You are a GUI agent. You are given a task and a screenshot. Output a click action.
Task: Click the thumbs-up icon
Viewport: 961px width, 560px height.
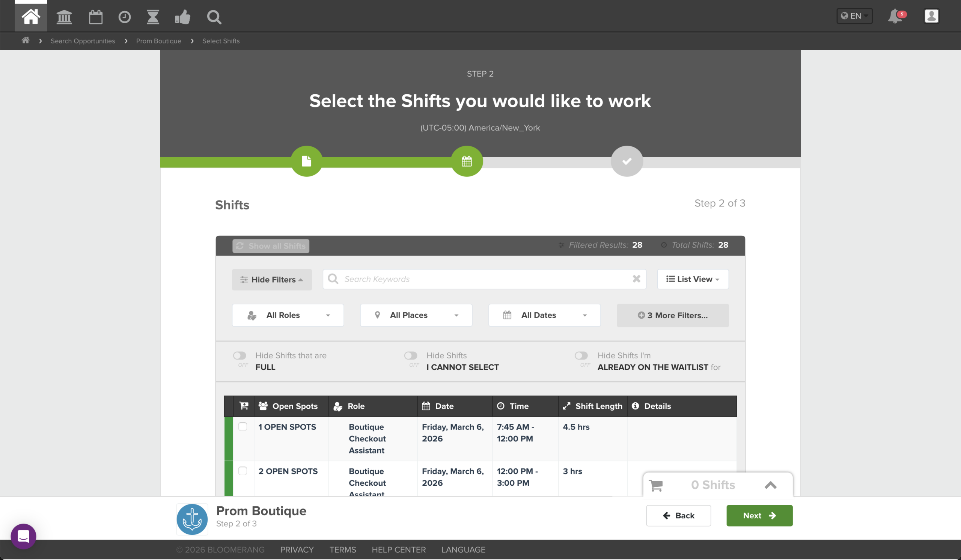tap(182, 17)
